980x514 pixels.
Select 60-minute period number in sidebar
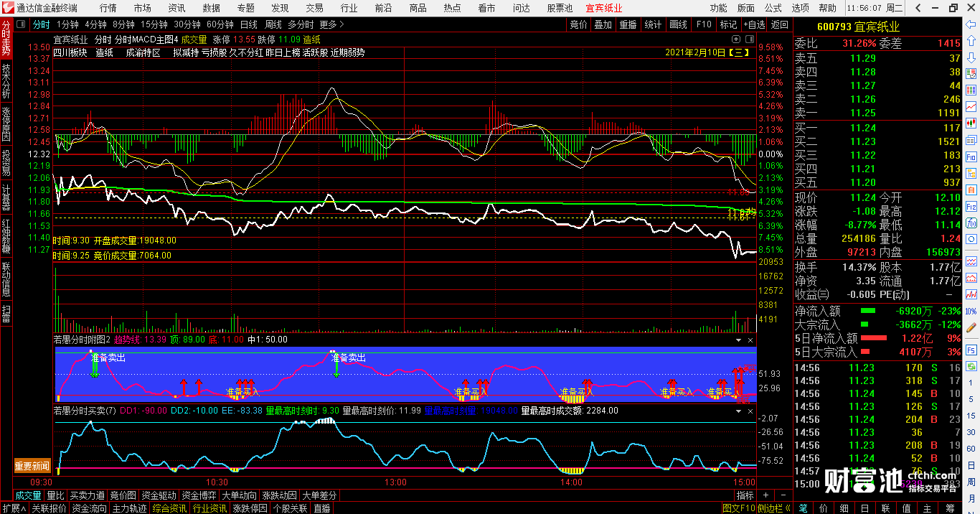point(971,448)
